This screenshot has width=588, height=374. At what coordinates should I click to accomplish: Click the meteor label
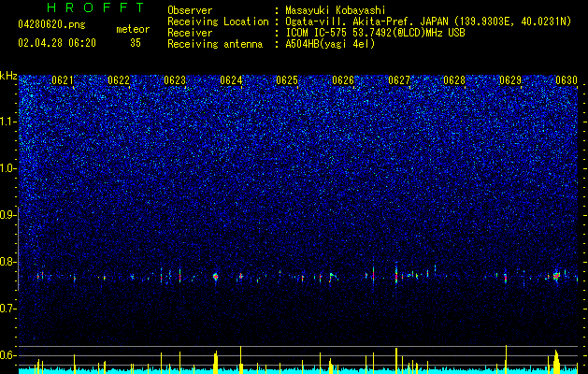[133, 29]
